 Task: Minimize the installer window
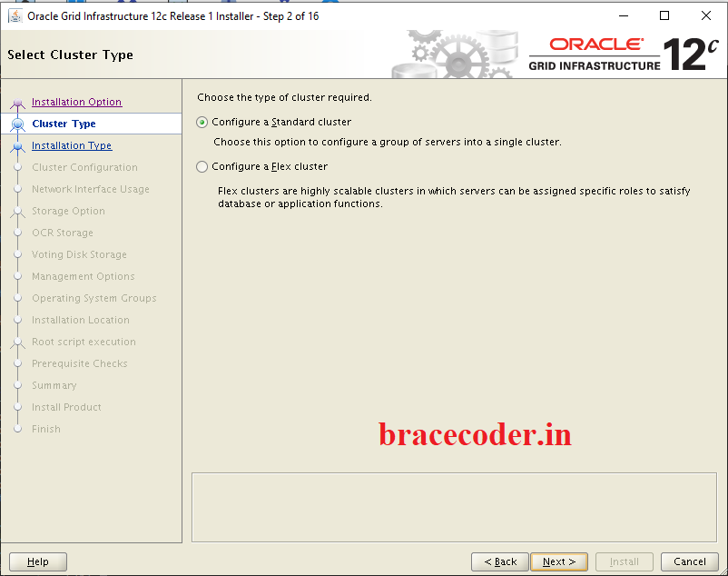(x=623, y=15)
